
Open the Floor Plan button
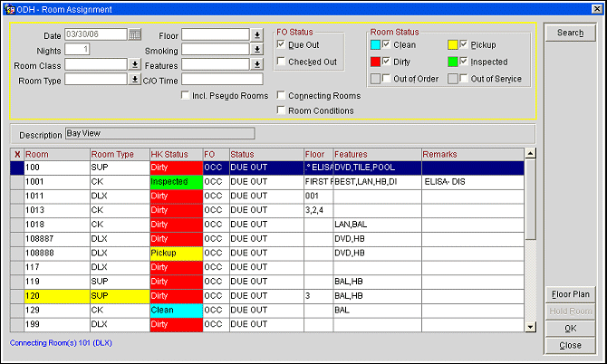[570, 294]
